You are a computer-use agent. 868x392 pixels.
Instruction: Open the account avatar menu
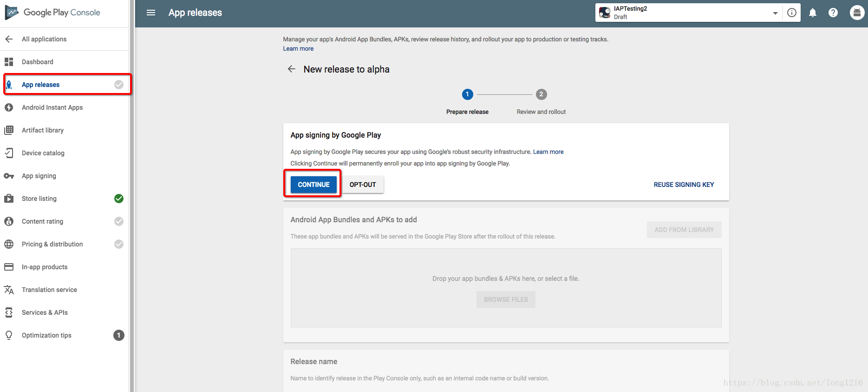(857, 13)
